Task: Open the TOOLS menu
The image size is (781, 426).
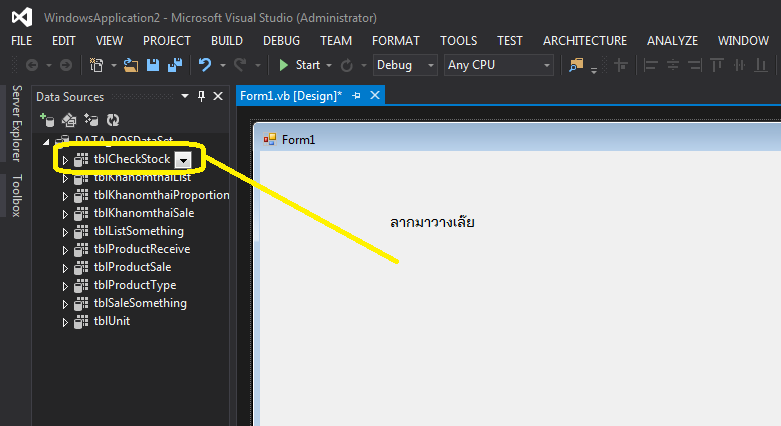Action: [x=459, y=41]
